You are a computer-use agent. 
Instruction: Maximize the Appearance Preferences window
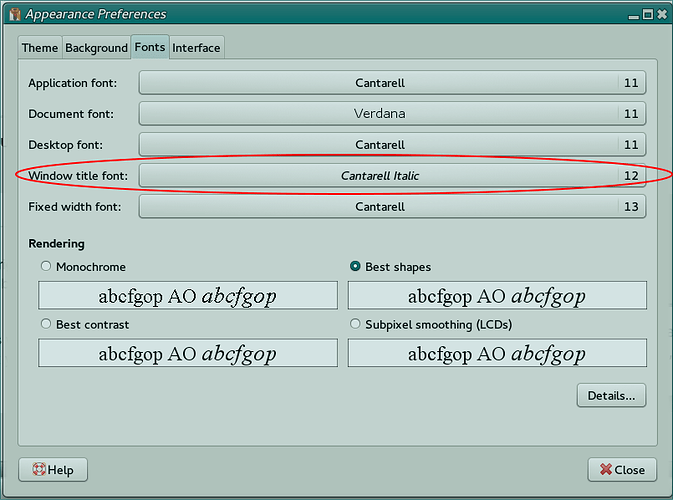pyautogui.click(x=648, y=15)
